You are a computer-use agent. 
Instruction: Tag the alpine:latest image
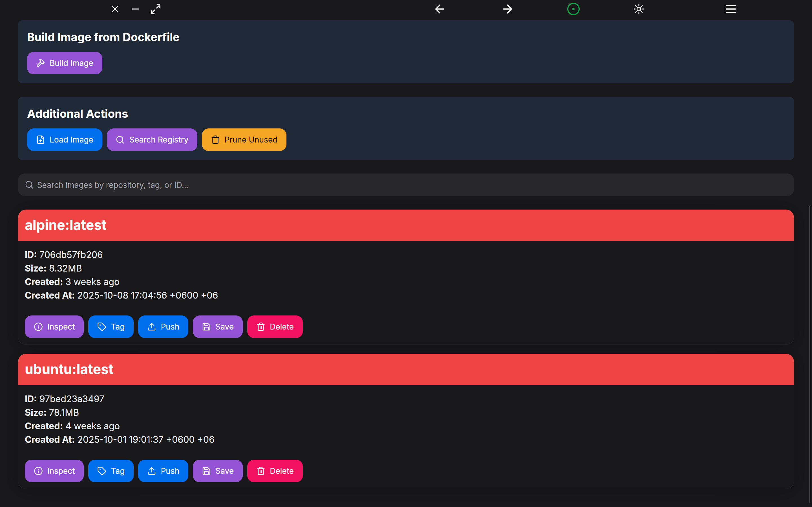click(111, 327)
